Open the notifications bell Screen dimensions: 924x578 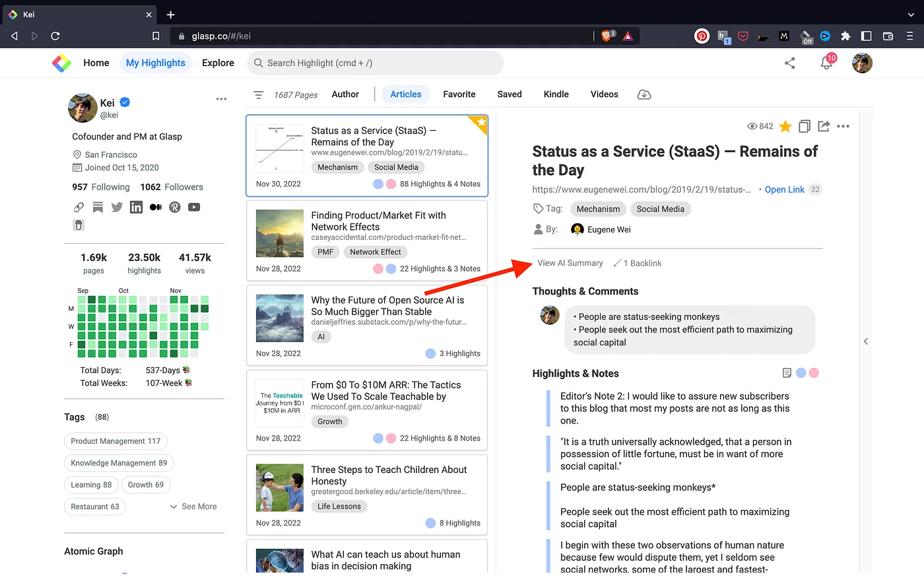tap(826, 63)
